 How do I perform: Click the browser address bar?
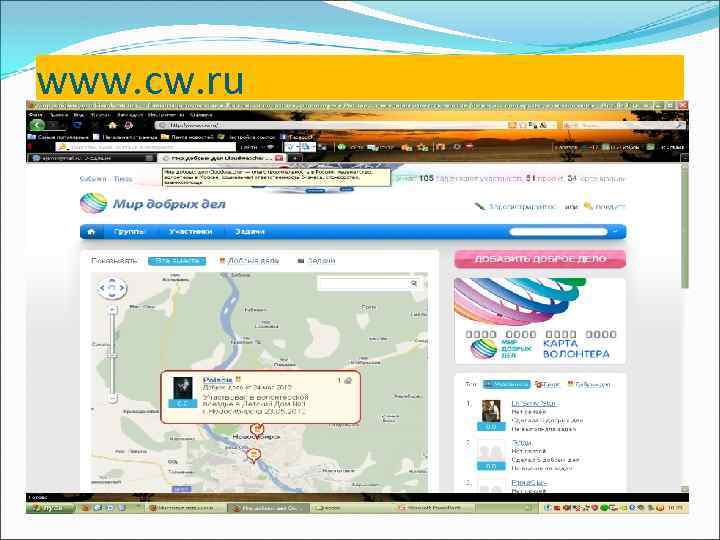(x=331, y=125)
